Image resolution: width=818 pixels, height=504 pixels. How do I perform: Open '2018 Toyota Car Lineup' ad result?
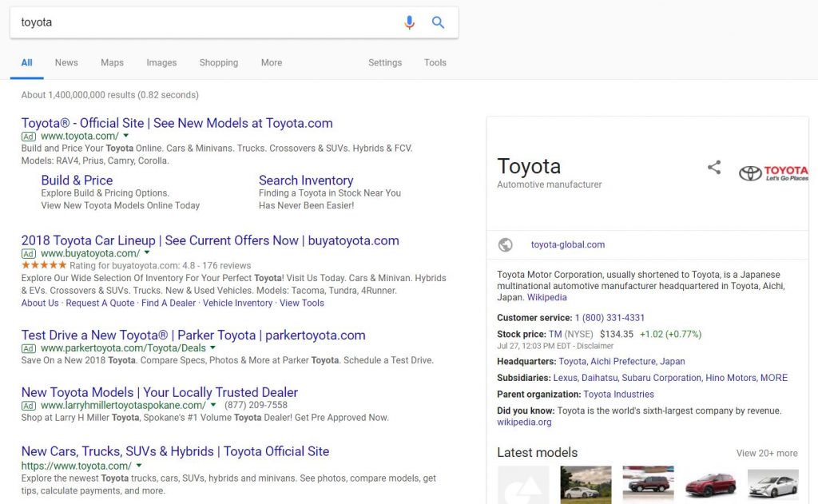pos(210,240)
